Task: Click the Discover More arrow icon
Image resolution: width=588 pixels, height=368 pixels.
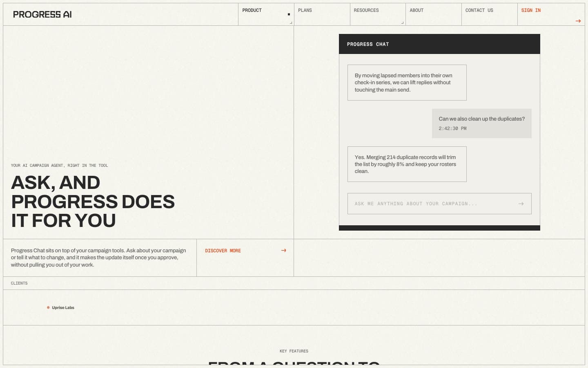Action: pyautogui.click(x=283, y=250)
